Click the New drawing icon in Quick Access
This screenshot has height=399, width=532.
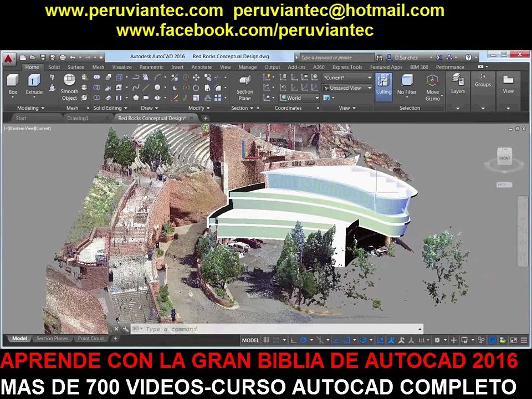tap(23, 57)
